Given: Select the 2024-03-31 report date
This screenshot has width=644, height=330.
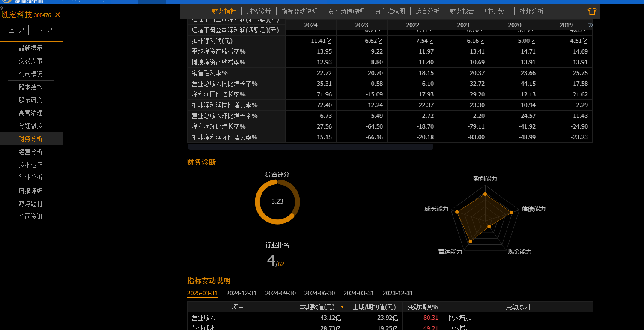Looking at the screenshot, I should (359, 293).
